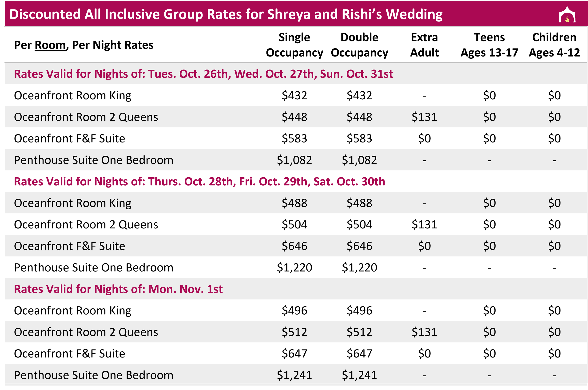Click the $1,082 Penthouse single occupancy rate
This screenshot has height=390, width=588.
pyautogui.click(x=294, y=160)
